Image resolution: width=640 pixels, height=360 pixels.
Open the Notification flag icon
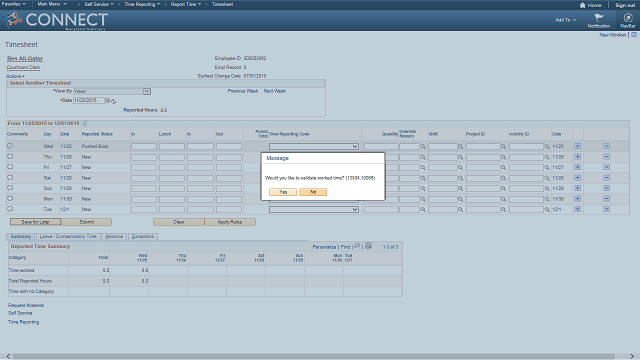pos(599,18)
